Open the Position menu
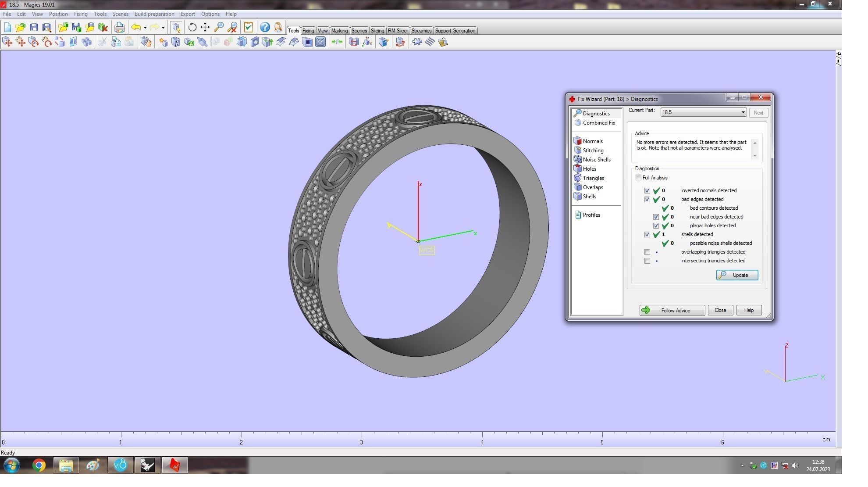The image size is (868, 487). click(x=58, y=14)
